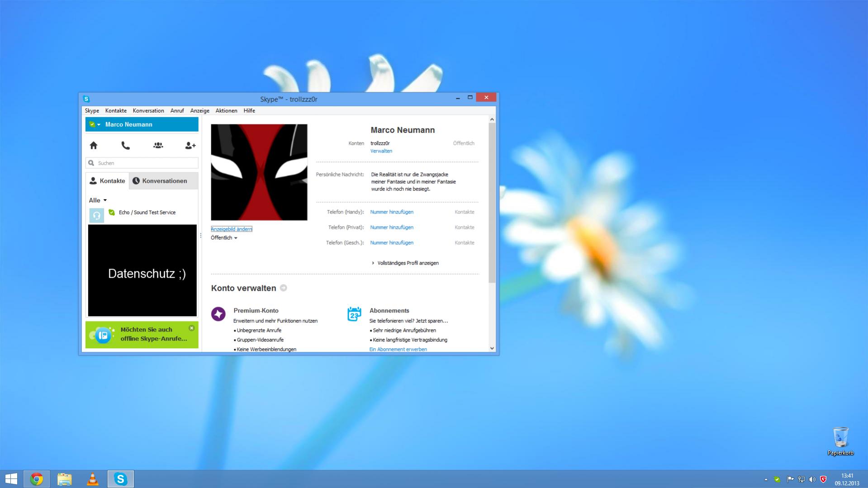Click the scrollbar down arrow in profile pane

492,348
